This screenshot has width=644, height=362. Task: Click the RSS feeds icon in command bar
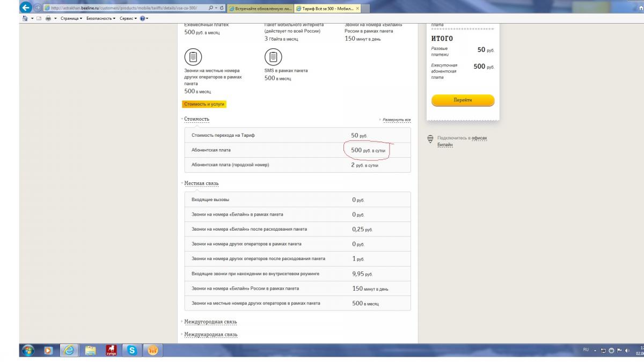[x=39, y=18]
